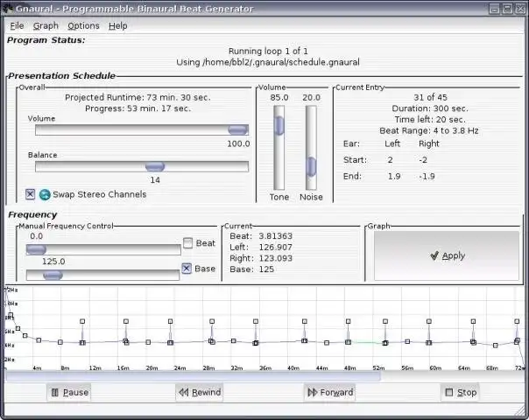The width and height of the screenshot is (529, 420).
Task: Click the schedule file path text
Action: coord(268,62)
